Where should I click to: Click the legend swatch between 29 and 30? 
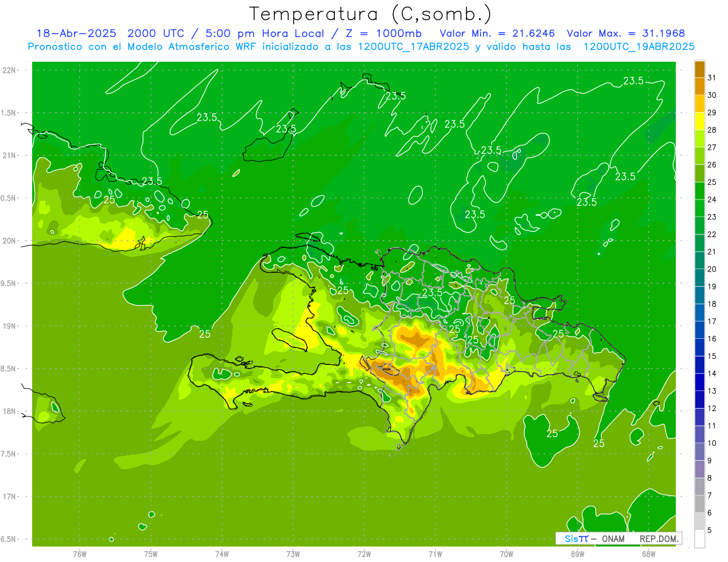tap(700, 104)
